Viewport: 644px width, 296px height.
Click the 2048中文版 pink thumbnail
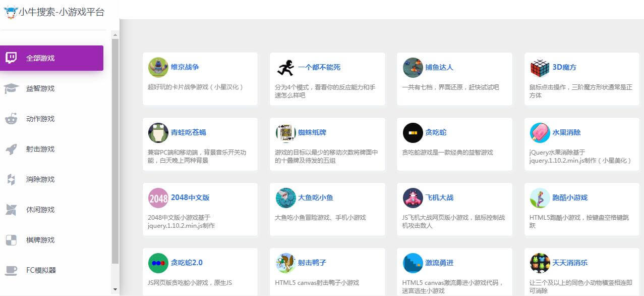[x=158, y=198]
